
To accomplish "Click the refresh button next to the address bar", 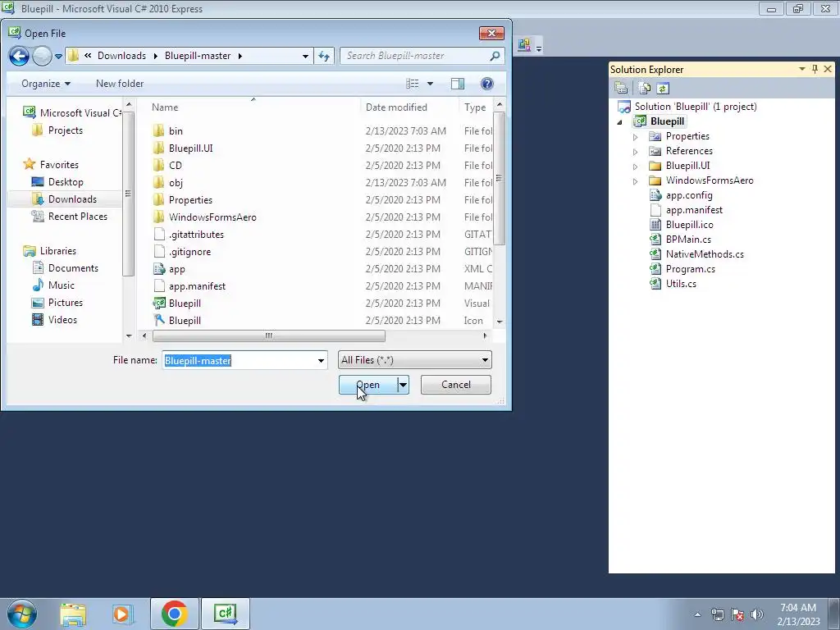I will [324, 56].
